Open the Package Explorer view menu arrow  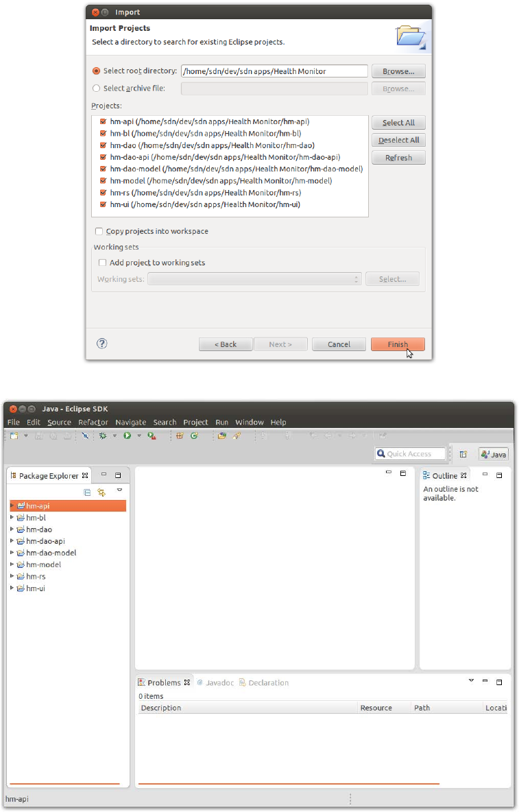coord(119,490)
